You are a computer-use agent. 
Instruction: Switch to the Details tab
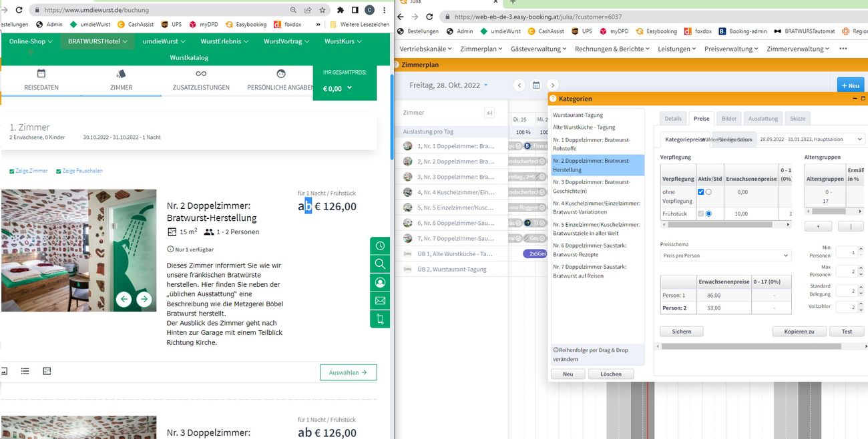pos(673,119)
